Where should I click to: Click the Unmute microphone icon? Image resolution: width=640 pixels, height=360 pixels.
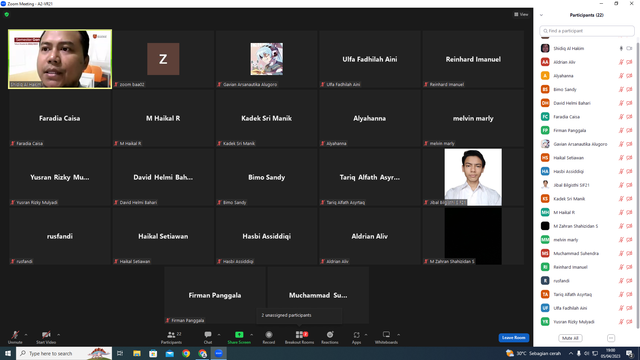pos(15,335)
